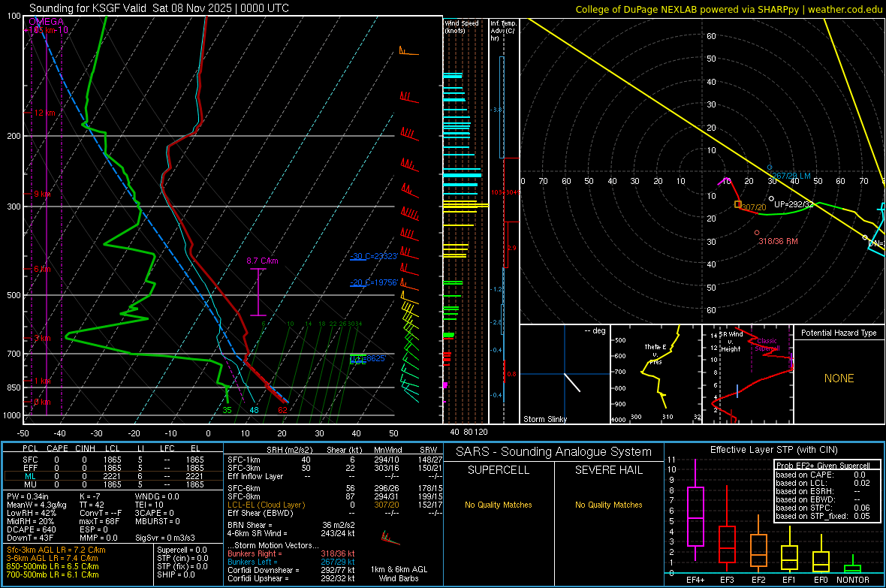Screen dimensions: 886x588
Task: Click the Bunkers Right = 318/36 kt line
Action: pyautogui.click(x=291, y=553)
